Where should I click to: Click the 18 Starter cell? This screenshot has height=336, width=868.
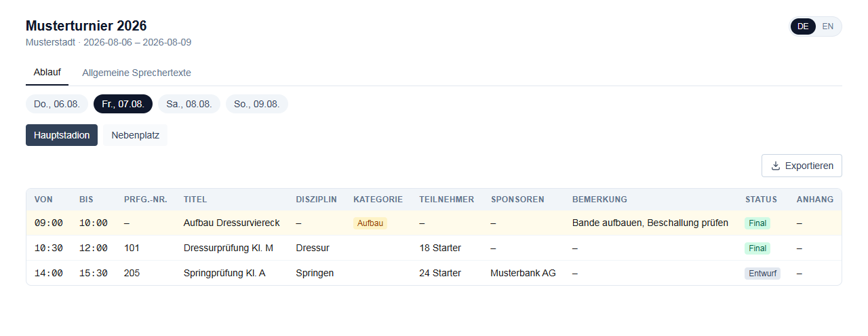(440, 248)
